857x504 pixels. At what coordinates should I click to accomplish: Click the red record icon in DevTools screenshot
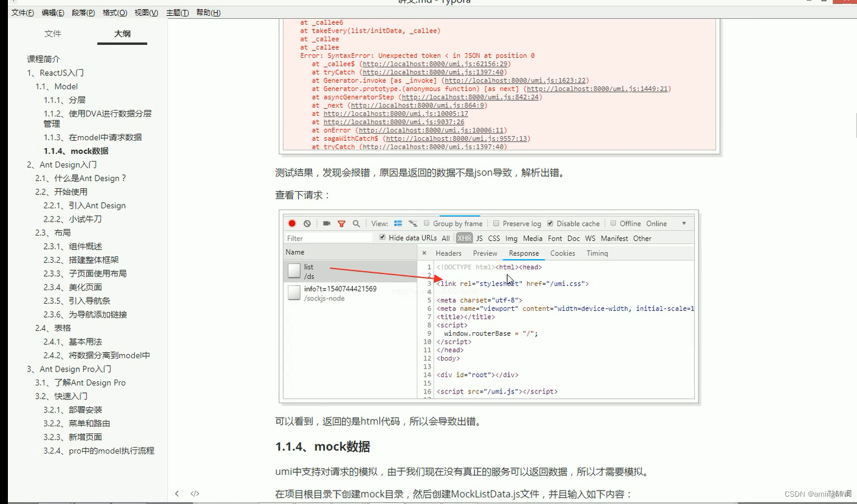click(292, 223)
